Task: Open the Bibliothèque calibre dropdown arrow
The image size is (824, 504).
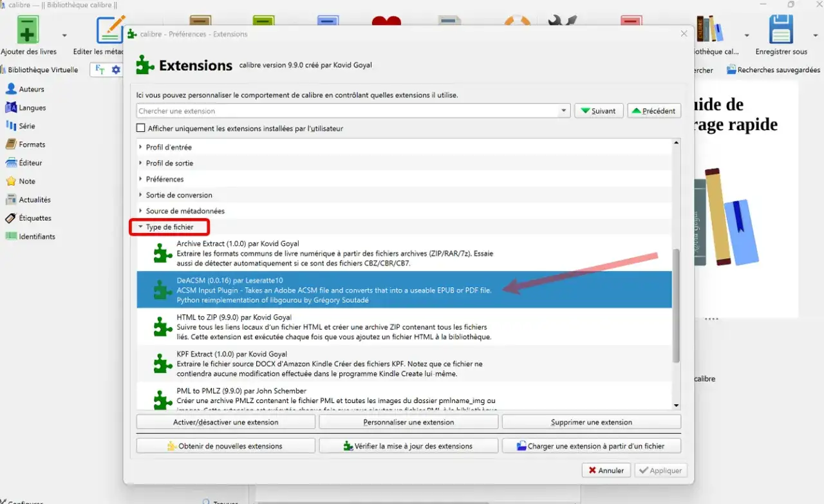Action: coord(747,35)
